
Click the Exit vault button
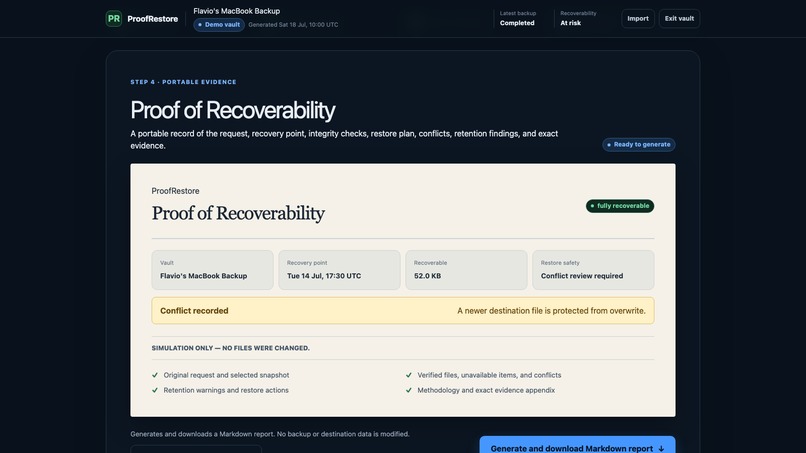coord(679,19)
